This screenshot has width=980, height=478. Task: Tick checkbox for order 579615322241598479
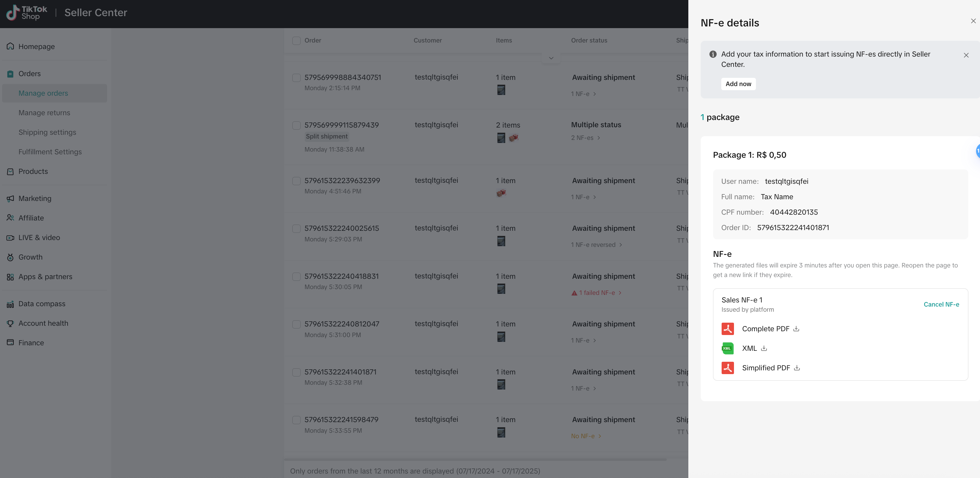296,420
